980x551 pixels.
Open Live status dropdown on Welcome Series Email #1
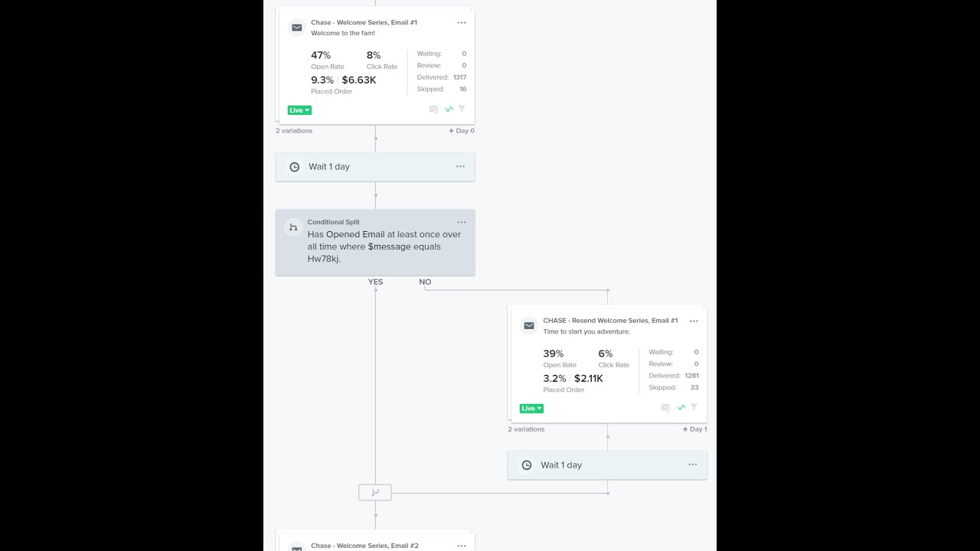pyautogui.click(x=299, y=110)
